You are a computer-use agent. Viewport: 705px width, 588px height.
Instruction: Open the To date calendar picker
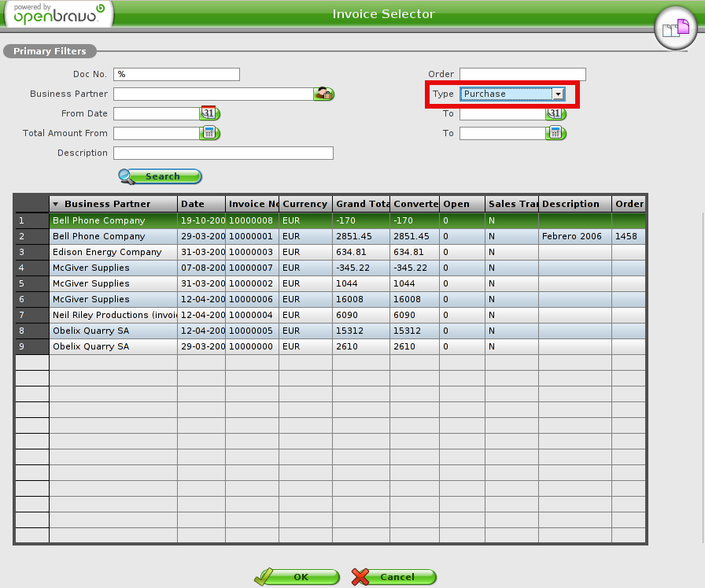(556, 113)
